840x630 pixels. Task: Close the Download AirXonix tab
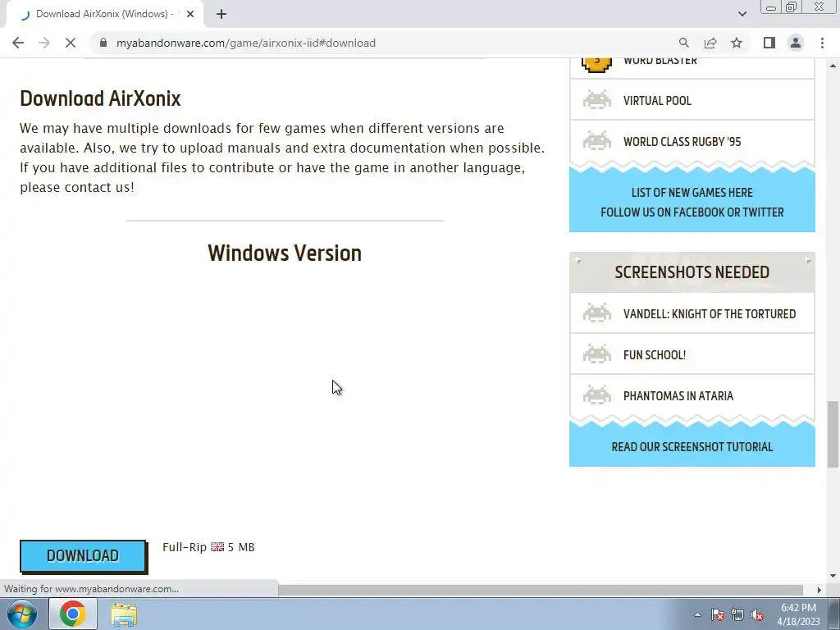pyautogui.click(x=190, y=14)
